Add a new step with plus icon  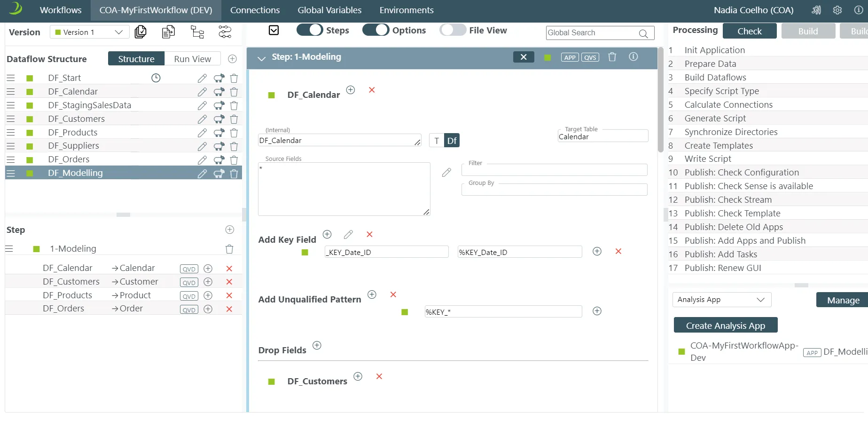tap(230, 230)
